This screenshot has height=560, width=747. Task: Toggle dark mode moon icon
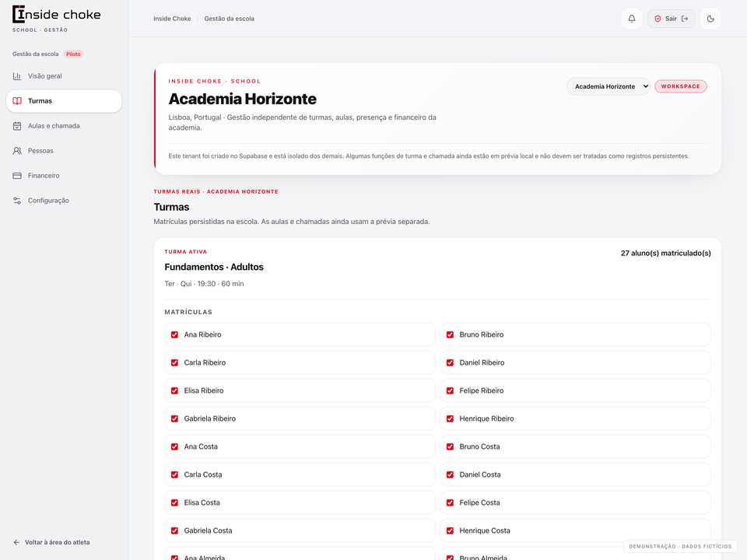pyautogui.click(x=710, y=19)
